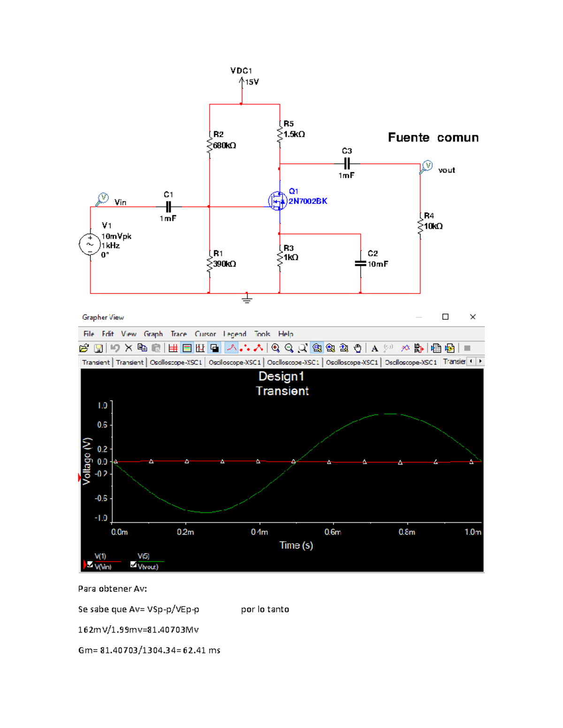Click the 'Fuente comun' schematic title
The height and width of the screenshot is (728, 563).
pyautogui.click(x=433, y=137)
